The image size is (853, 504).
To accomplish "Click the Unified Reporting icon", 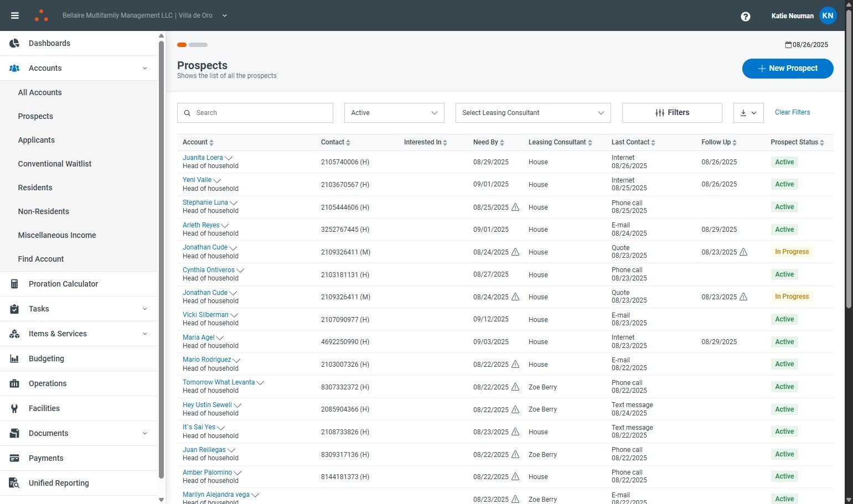I will pyautogui.click(x=15, y=483).
